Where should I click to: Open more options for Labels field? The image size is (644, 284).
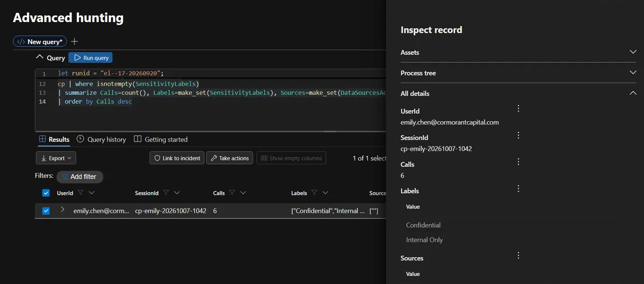tap(518, 188)
